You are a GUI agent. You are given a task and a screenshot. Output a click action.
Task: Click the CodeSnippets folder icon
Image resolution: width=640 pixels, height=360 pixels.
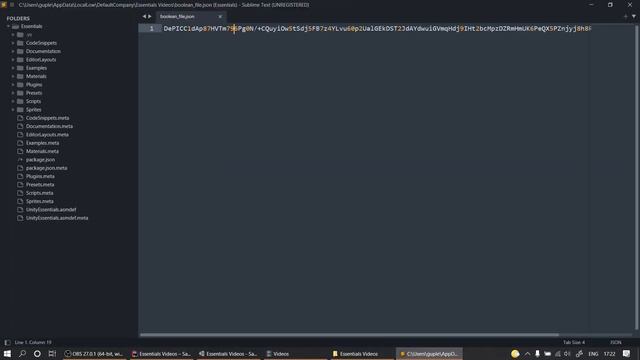[x=20, y=43]
